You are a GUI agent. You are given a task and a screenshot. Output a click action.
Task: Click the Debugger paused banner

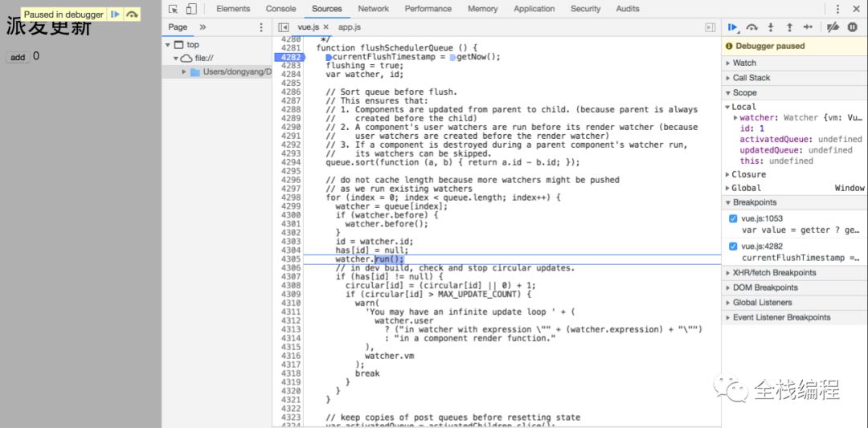coord(794,46)
